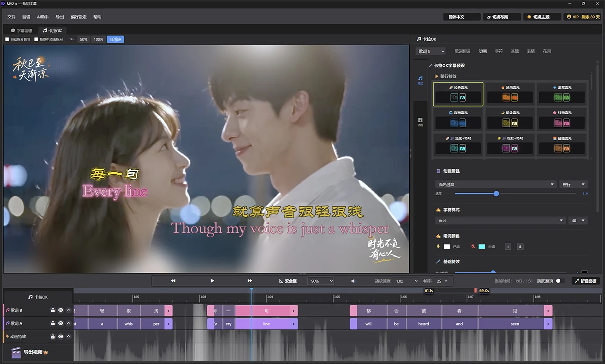605x364 pixels.
Task: Toggle the 安全框 safe frame
Action: (x=288, y=281)
